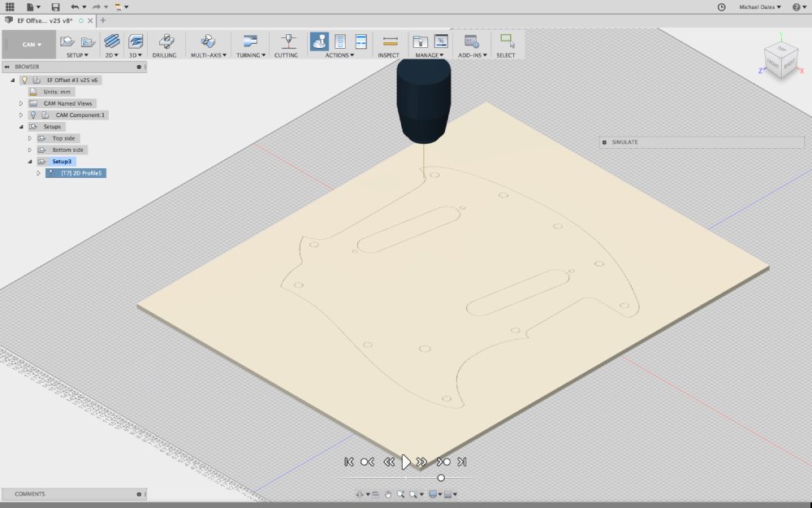Click the Template Library percent icon
This screenshot has height=508, width=812.
tap(441, 41)
